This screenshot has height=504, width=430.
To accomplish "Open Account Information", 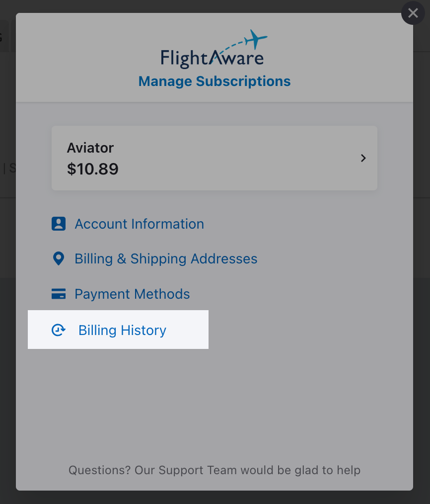I will click(139, 224).
